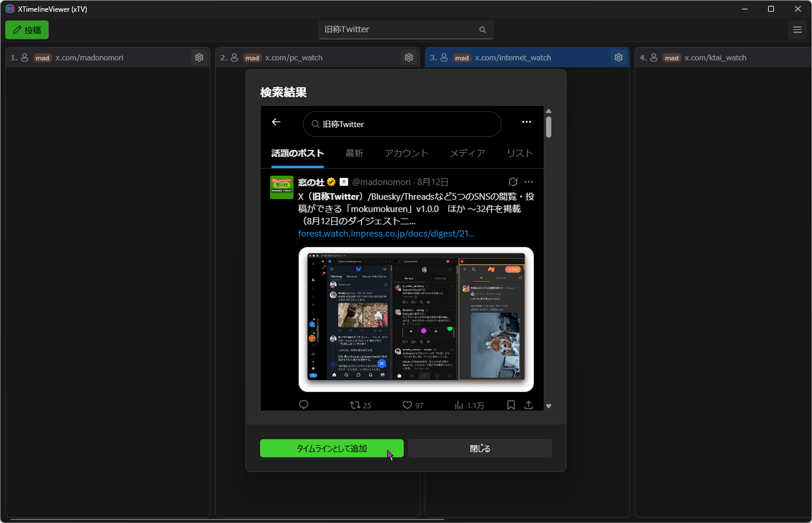Repost the post with 25 reposts

(360, 405)
